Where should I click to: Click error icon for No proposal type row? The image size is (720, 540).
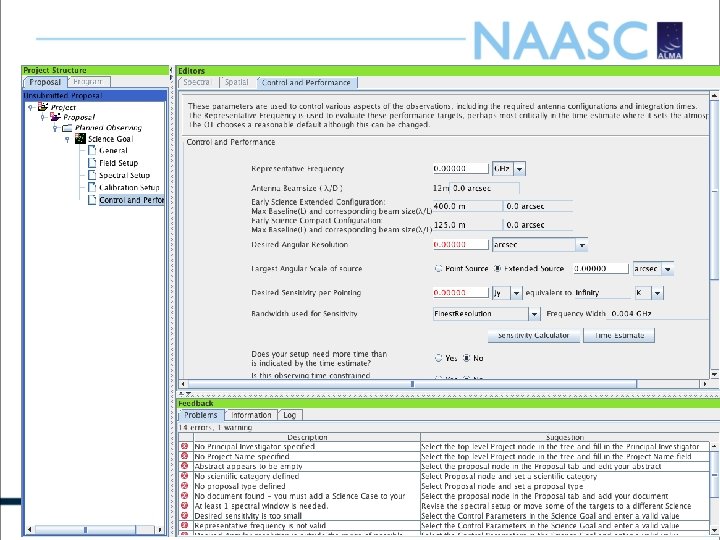185,486
